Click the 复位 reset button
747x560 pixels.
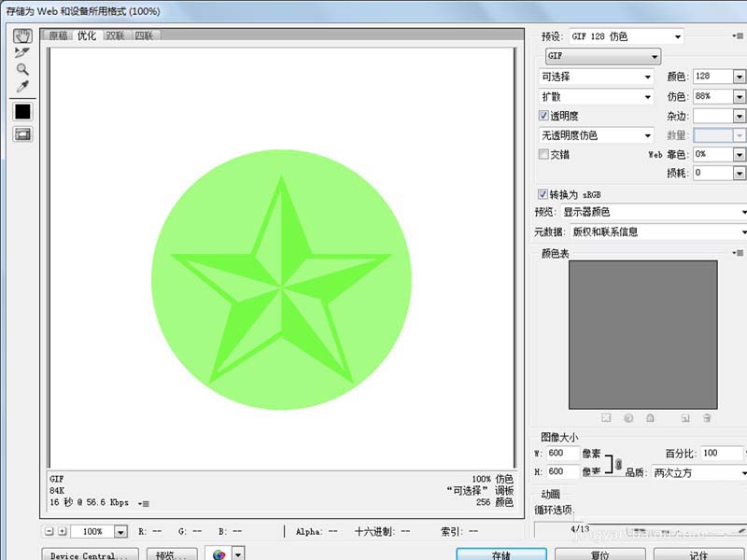599,554
